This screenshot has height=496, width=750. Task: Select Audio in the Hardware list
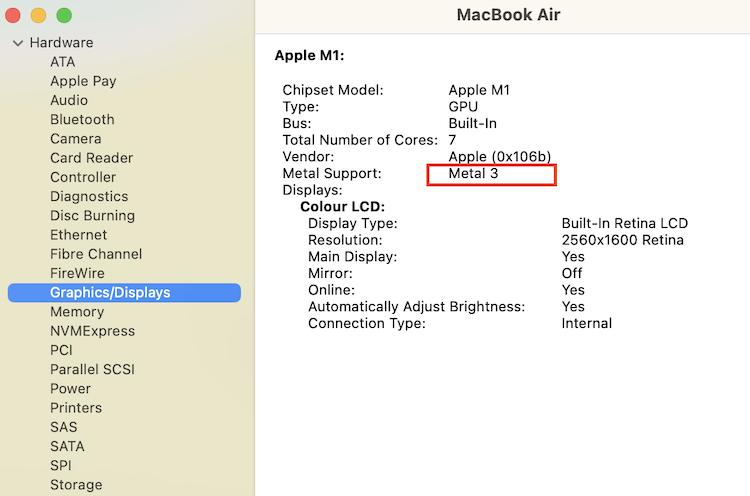click(69, 100)
